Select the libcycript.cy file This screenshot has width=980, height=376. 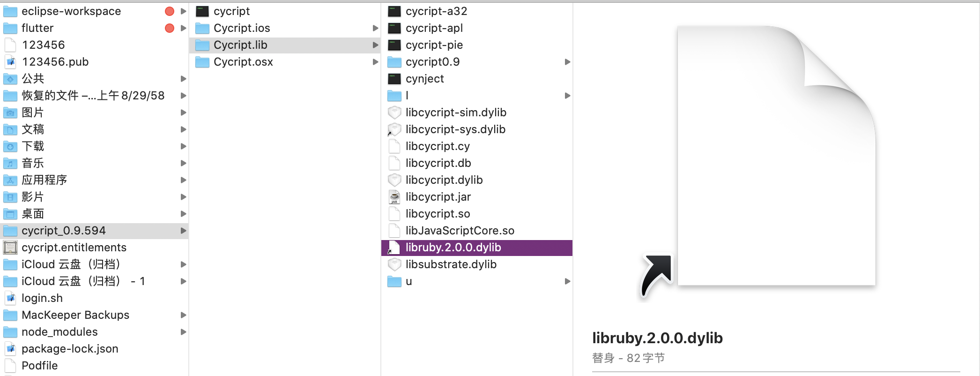[477, 146]
